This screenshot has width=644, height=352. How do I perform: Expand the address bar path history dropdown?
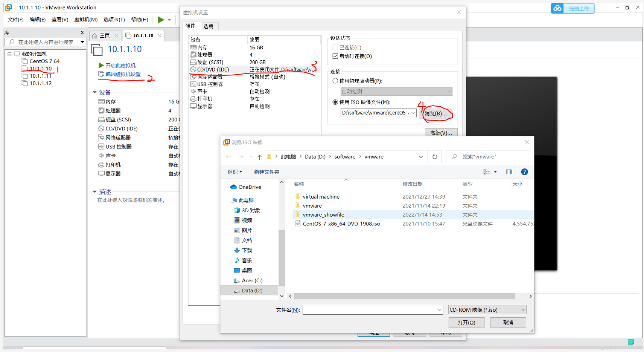click(421, 157)
